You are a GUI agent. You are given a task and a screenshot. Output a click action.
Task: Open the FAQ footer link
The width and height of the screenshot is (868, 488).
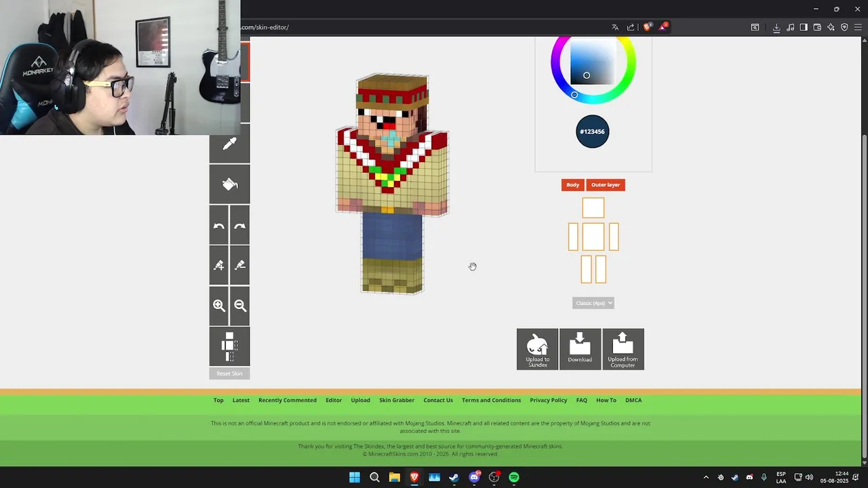(x=582, y=400)
